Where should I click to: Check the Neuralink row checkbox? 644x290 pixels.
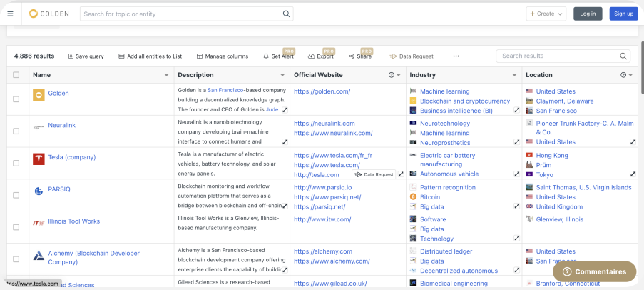click(16, 131)
